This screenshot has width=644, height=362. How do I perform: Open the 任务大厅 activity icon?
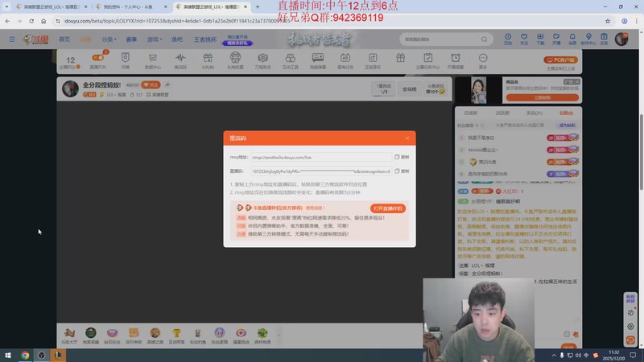point(69,335)
